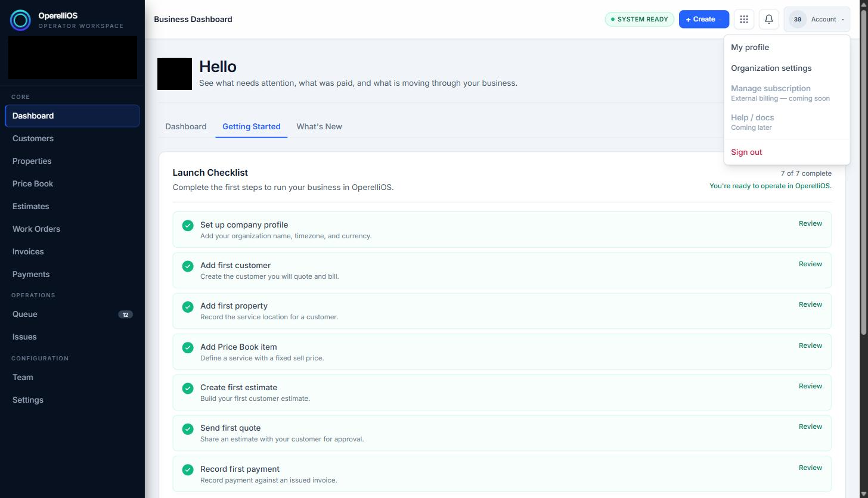Open the apps grid icon
868x498 pixels.
click(744, 19)
